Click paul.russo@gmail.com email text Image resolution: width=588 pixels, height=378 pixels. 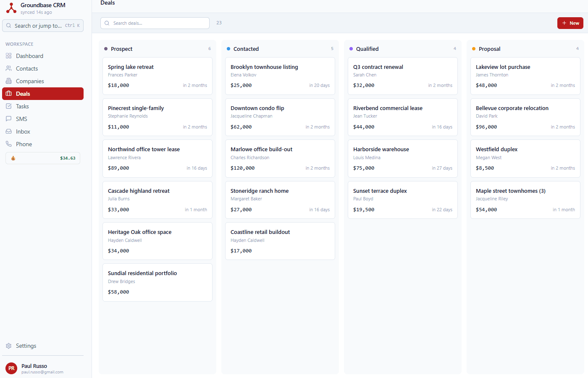coord(42,372)
